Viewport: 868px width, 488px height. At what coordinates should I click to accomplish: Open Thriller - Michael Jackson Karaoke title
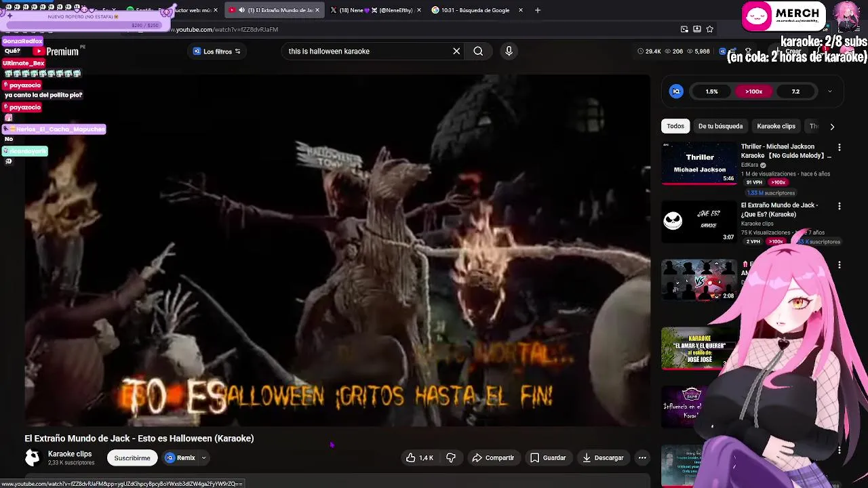click(786, 151)
